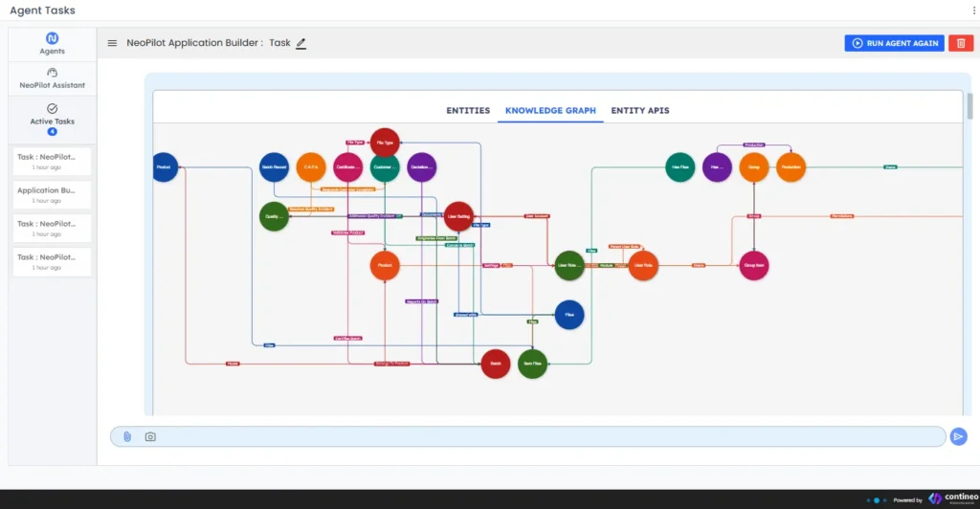
Task: Click the Belongs To Product edge label
Action: (x=391, y=364)
